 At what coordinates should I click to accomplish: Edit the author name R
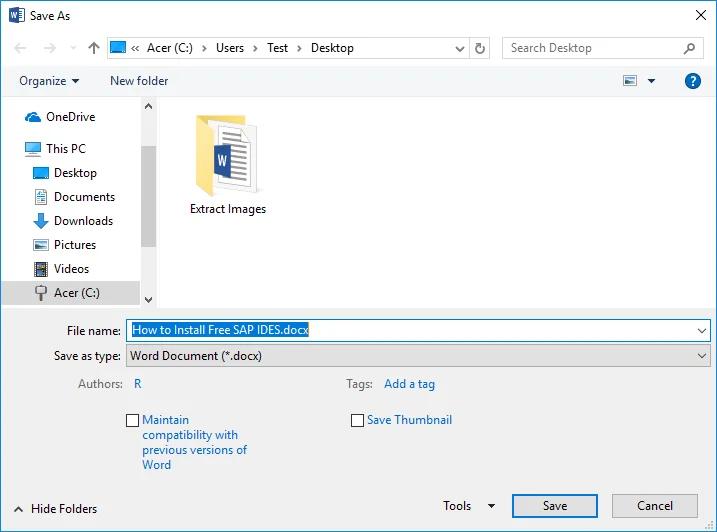(138, 384)
